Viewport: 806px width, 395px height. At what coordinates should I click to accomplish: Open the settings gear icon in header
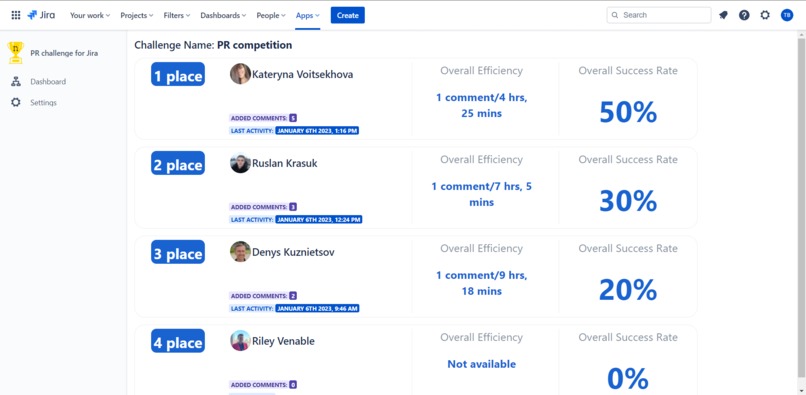coord(765,15)
